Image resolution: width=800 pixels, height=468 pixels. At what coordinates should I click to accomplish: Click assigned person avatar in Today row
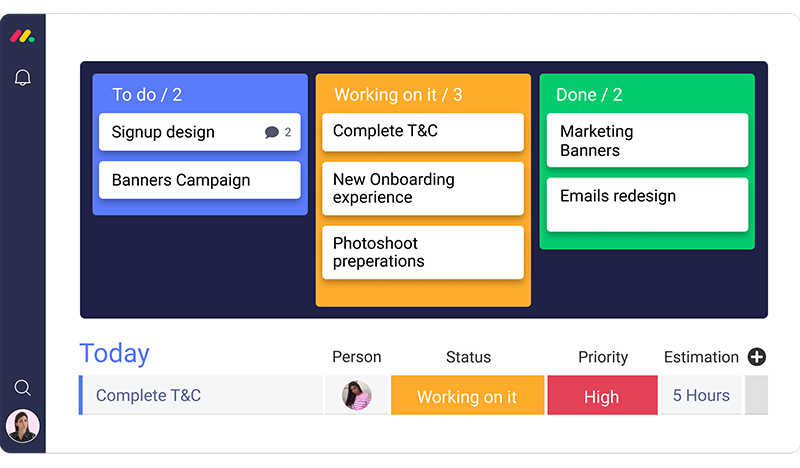[x=357, y=395]
